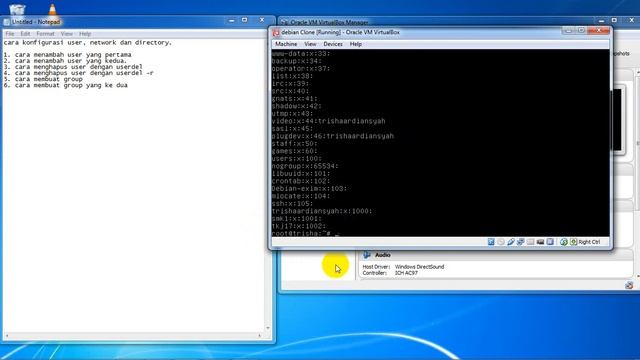Click terminal prompt 'root@trisha:~#'
Screen dimensions: 640x360
point(301,233)
